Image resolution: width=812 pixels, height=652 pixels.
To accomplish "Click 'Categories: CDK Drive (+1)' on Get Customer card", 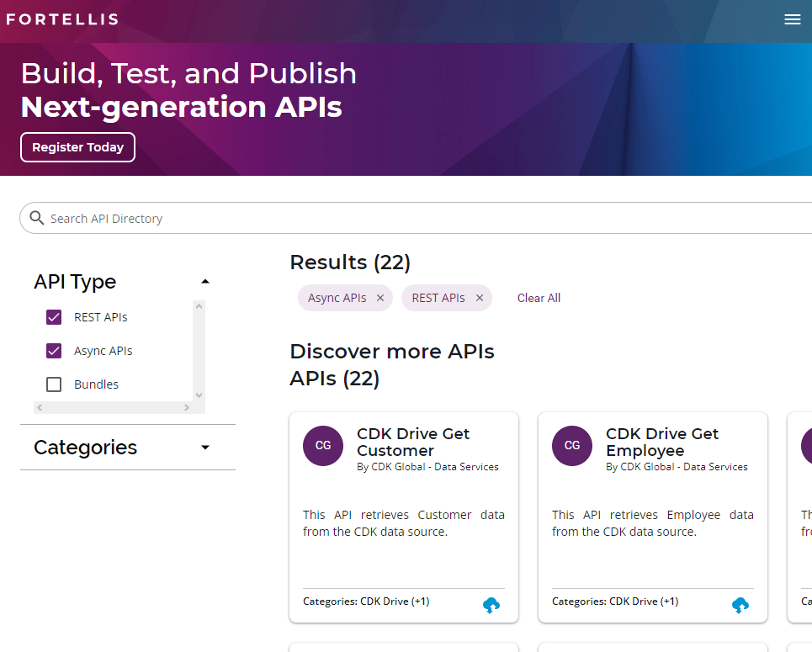I will pos(366,602).
